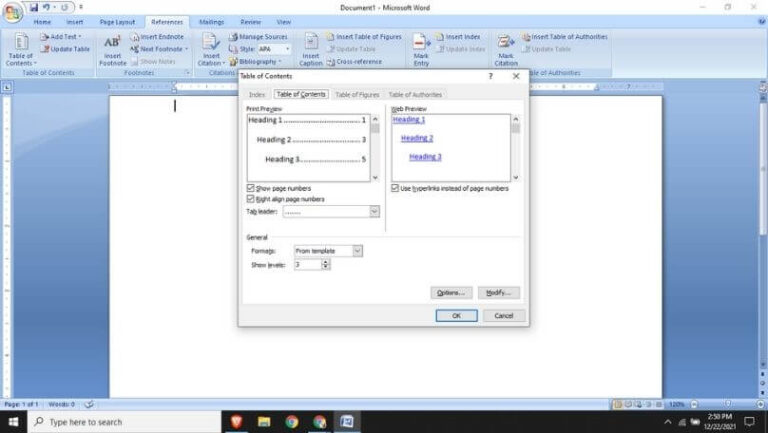
Task: Toggle Right align page numbers checkbox
Action: point(250,199)
